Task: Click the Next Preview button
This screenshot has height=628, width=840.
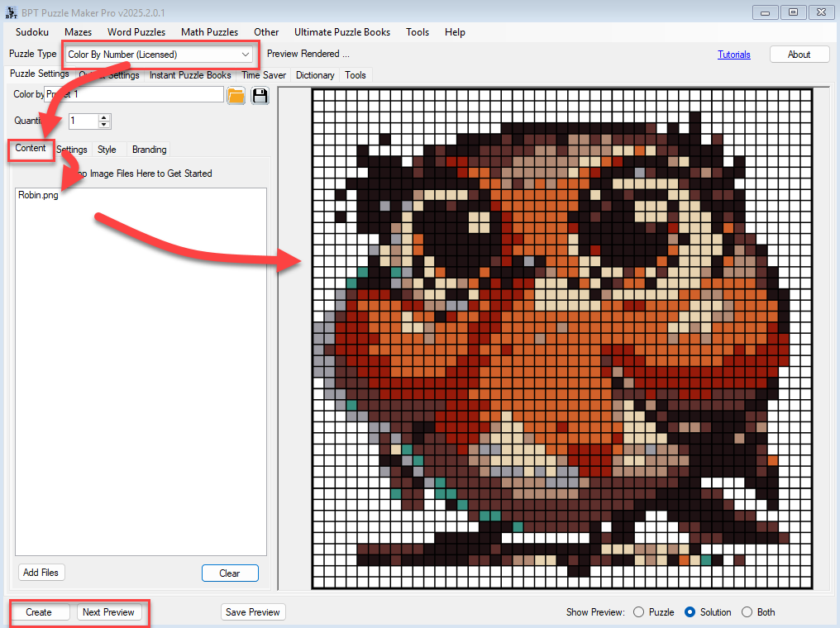Action: coord(109,612)
